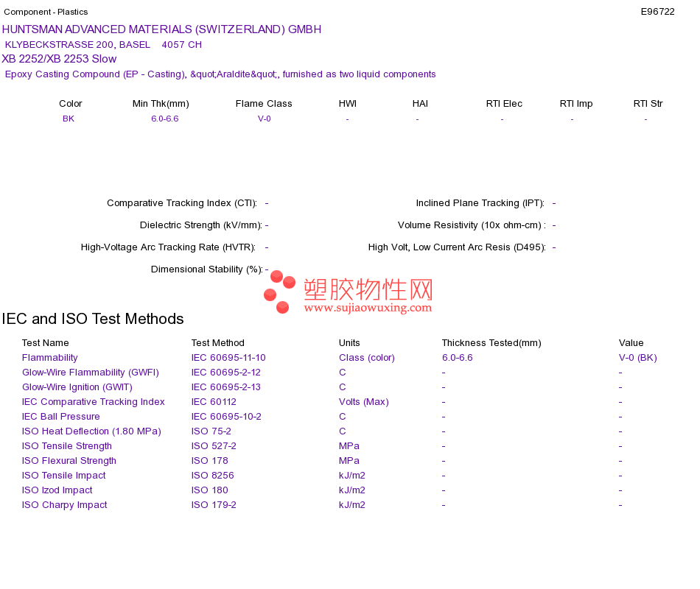Click the High Volt, Low Current Arc Resis label
Viewport: 700px width, 589px height.
tap(457, 247)
